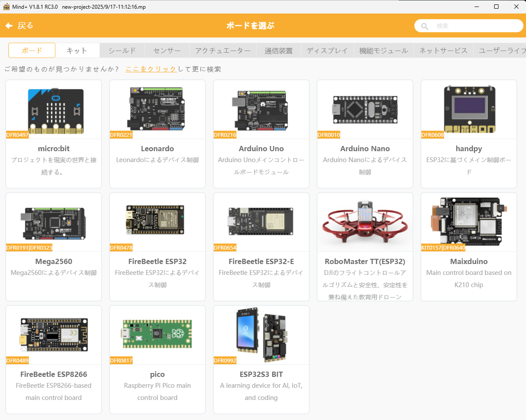The image size is (526, 420).
Task: Open the アクチュエーター tab
Action: 223,51
